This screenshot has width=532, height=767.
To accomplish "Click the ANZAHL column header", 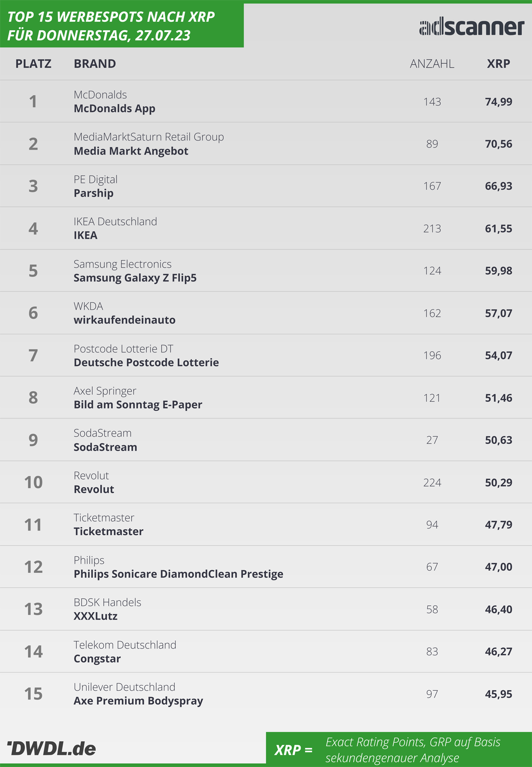I will (432, 64).
